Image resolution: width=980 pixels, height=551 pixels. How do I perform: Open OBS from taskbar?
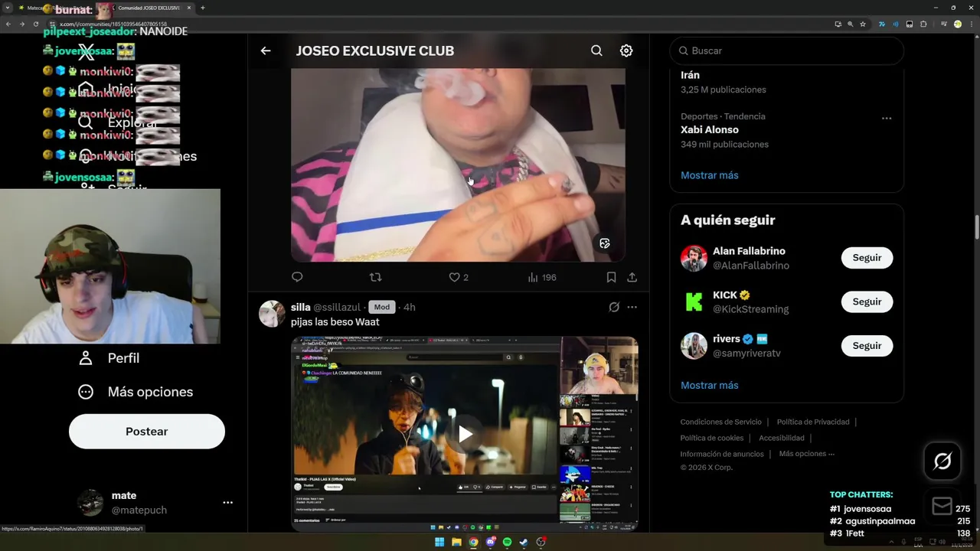pyautogui.click(x=541, y=543)
